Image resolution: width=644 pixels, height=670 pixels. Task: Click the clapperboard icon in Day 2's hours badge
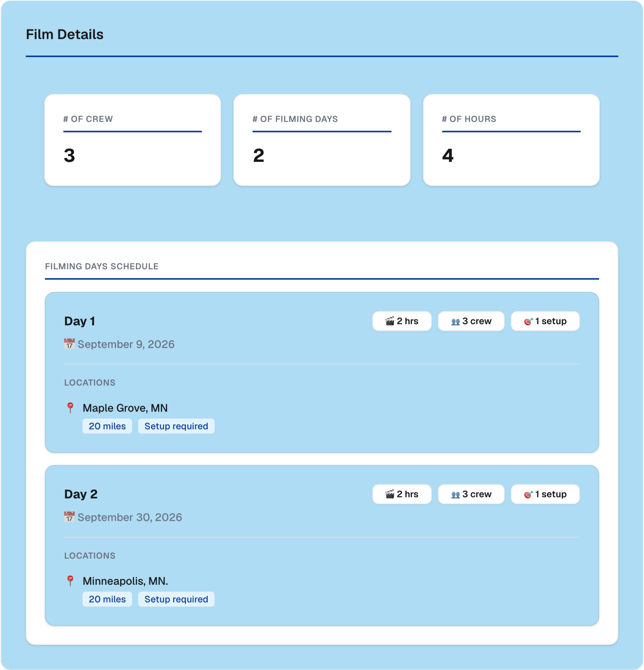coord(390,494)
